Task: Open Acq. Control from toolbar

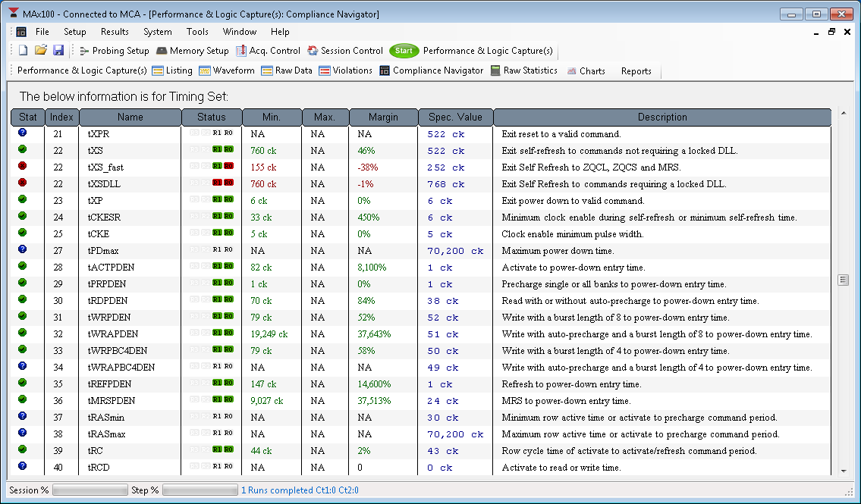Action: (268, 51)
